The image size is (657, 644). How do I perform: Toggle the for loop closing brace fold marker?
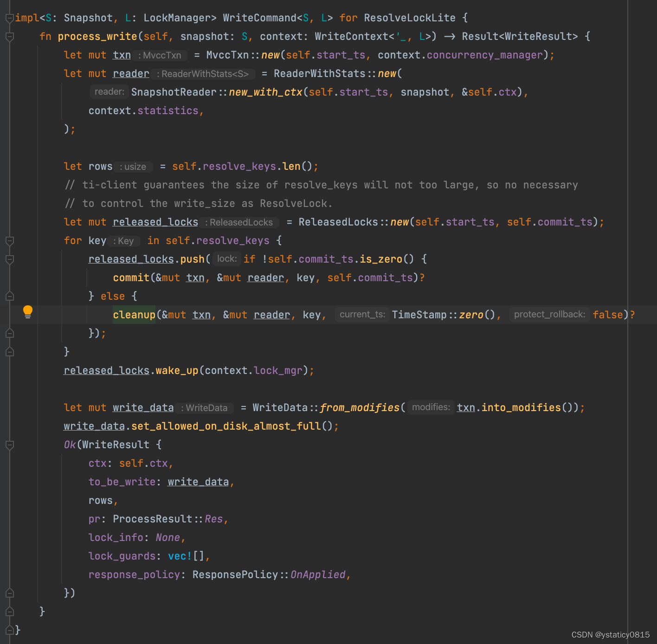click(x=9, y=352)
